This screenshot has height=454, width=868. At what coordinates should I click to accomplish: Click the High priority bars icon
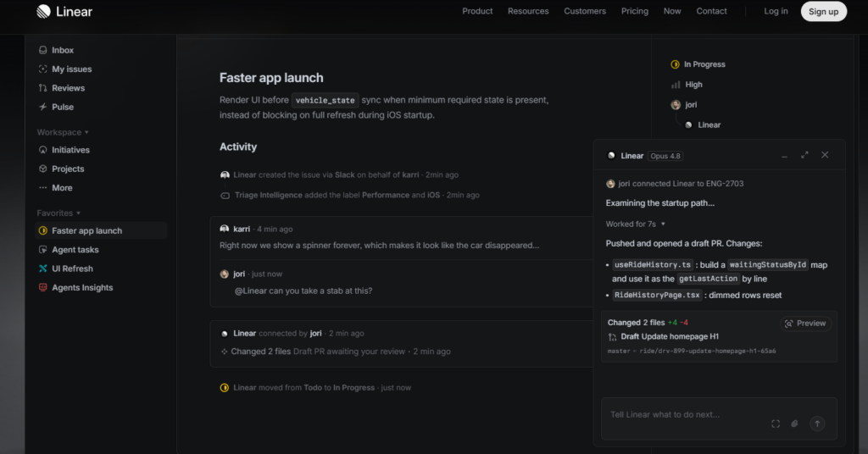676,85
